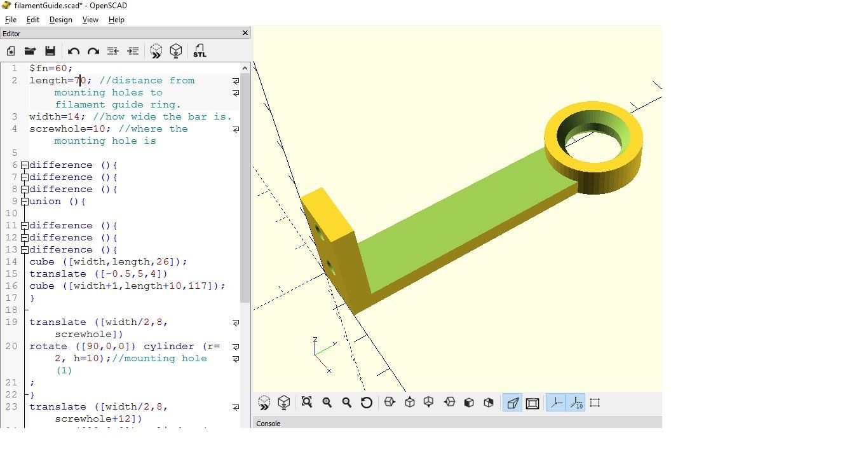
Task: Switch to the Back view
Action: (x=489, y=403)
